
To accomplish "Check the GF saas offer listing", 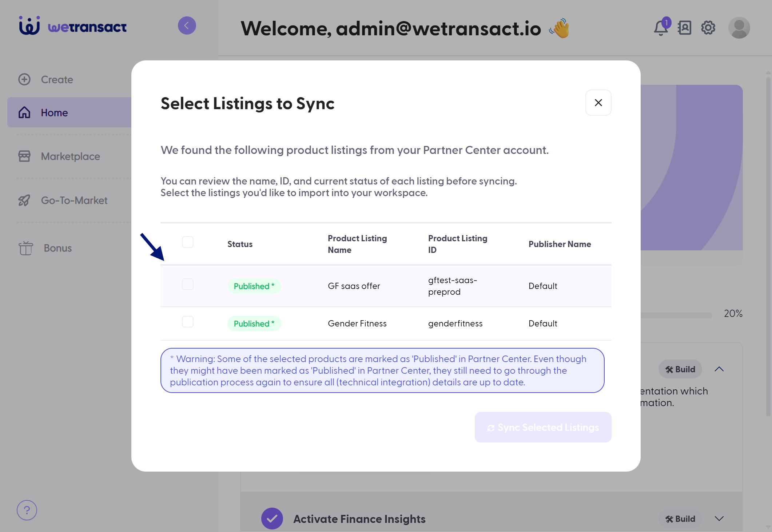I will (188, 284).
